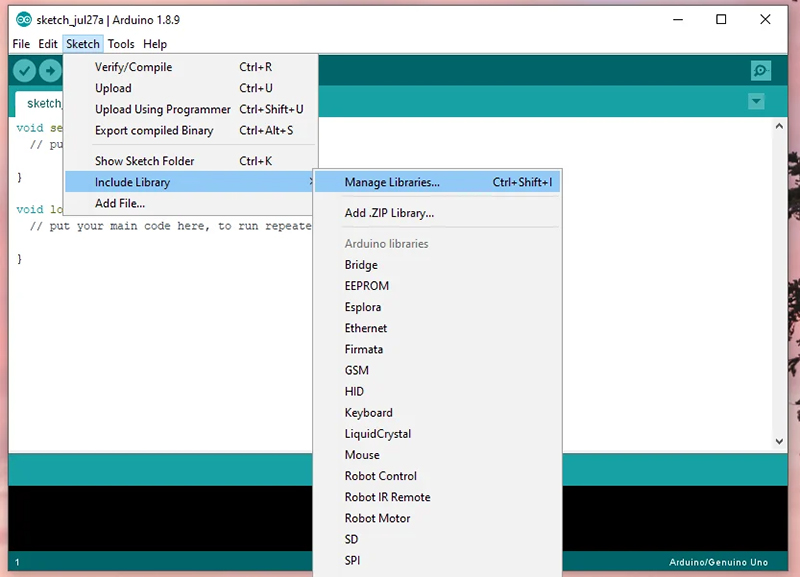The image size is (800, 577).
Task: Select Verify/Compile in the Sketch menu
Action: click(x=133, y=67)
